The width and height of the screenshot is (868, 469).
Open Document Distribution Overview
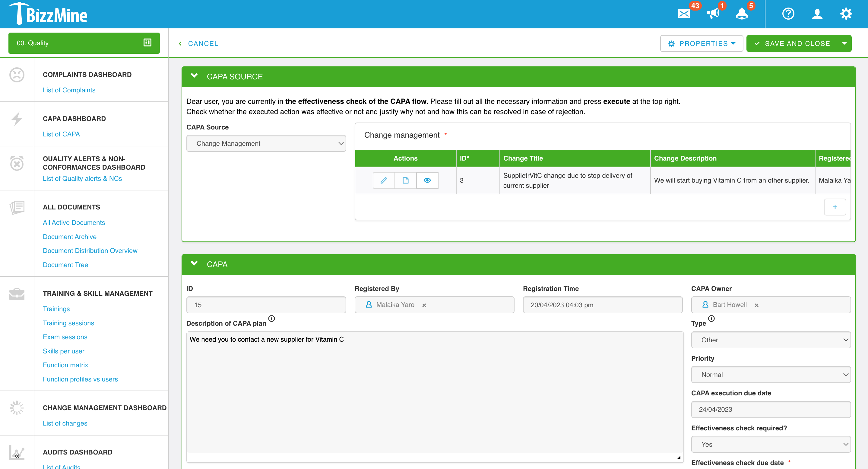click(x=90, y=250)
